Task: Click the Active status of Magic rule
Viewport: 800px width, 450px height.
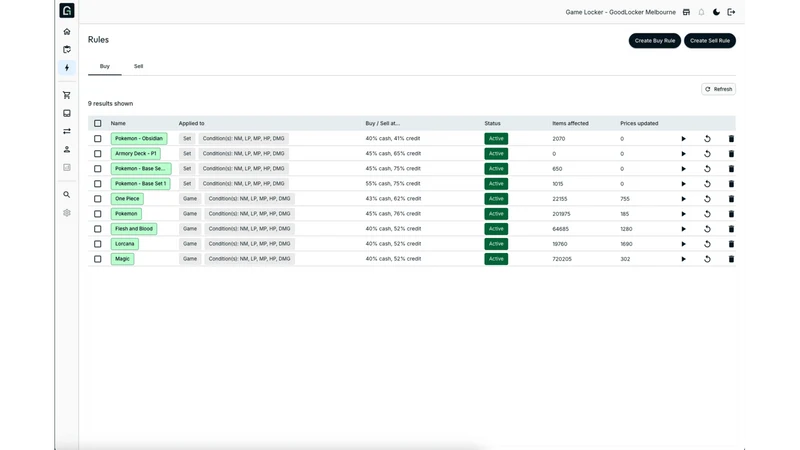Action: point(496,259)
